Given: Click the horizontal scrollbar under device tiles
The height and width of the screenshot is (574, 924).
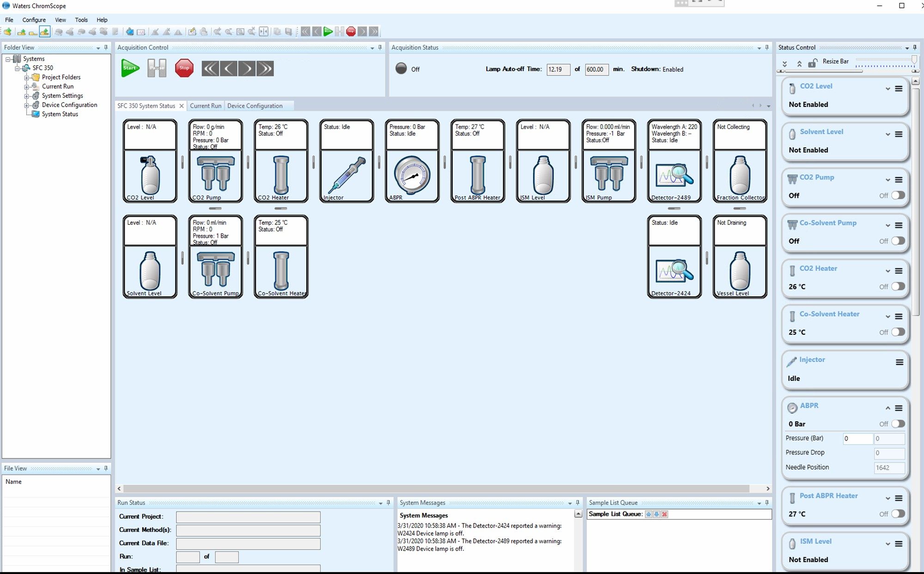Looking at the screenshot, I should coord(436,489).
